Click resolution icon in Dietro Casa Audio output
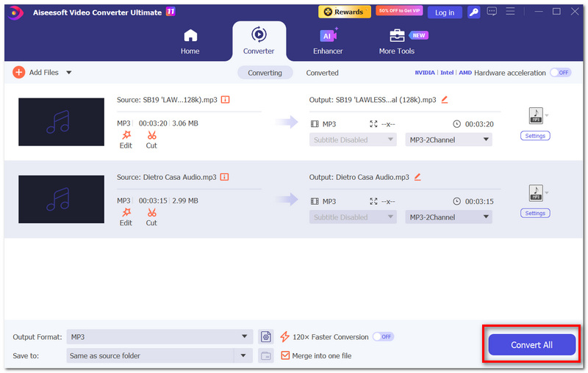Screen dimensions: 588x373 [x=373, y=201]
